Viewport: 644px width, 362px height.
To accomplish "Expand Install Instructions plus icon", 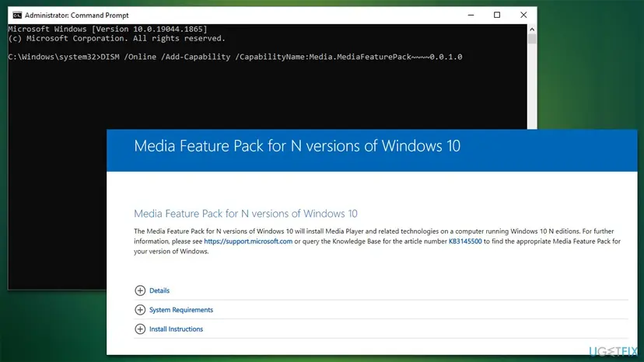I will [x=140, y=329].
